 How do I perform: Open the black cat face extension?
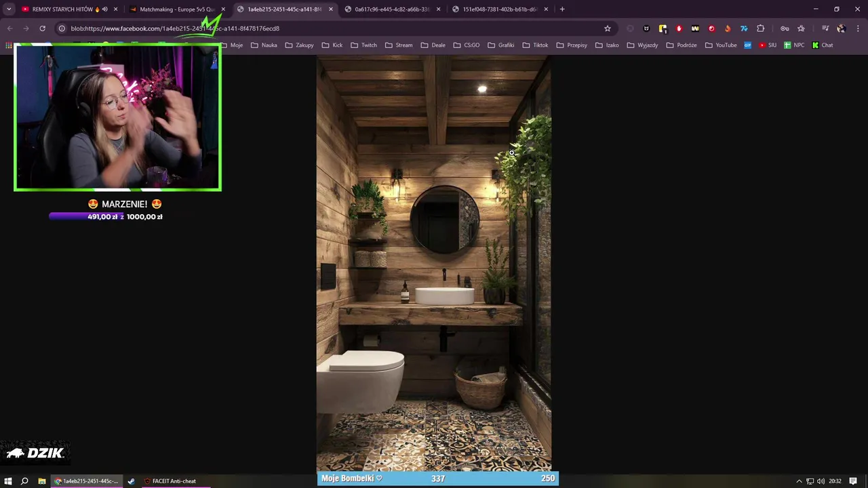click(646, 28)
